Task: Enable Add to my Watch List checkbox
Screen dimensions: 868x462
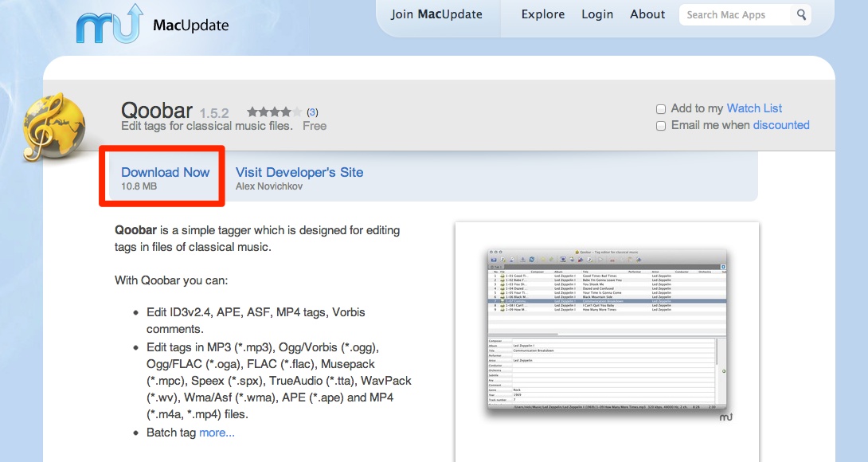Action: [660, 109]
